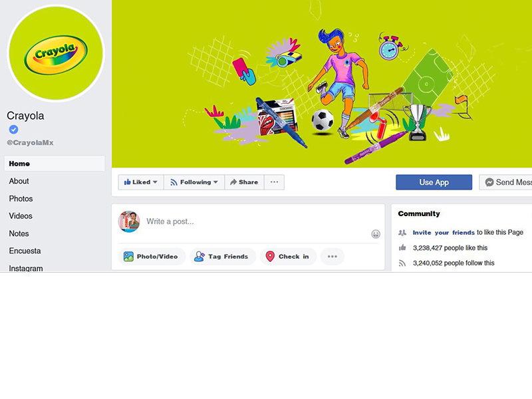Image resolution: width=532 pixels, height=399 pixels.
Task: Click the blue verified badge icon
Action: click(13, 129)
